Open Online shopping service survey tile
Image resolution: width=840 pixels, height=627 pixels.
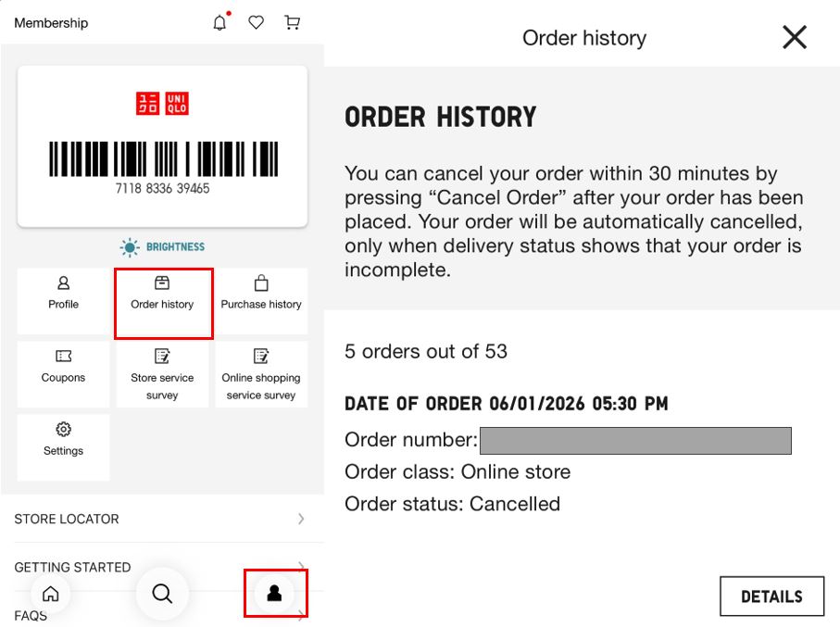261,374
